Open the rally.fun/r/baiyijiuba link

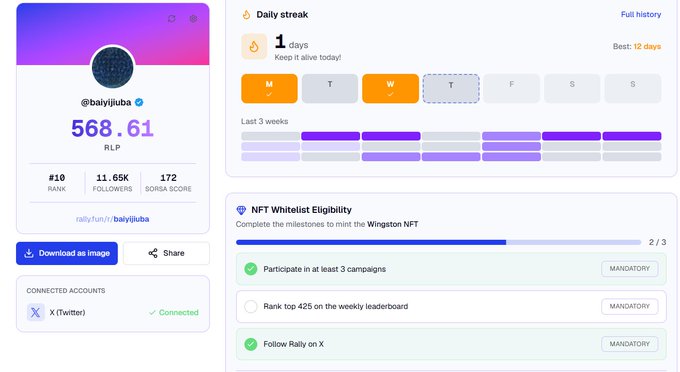coord(113,219)
